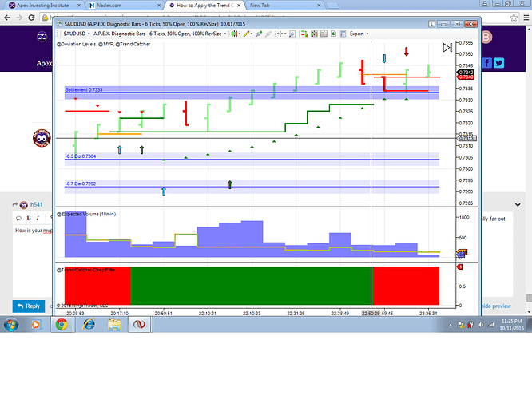Close the Nadex.com browser tab
The height and width of the screenshot is (399, 532).
coord(159,6)
